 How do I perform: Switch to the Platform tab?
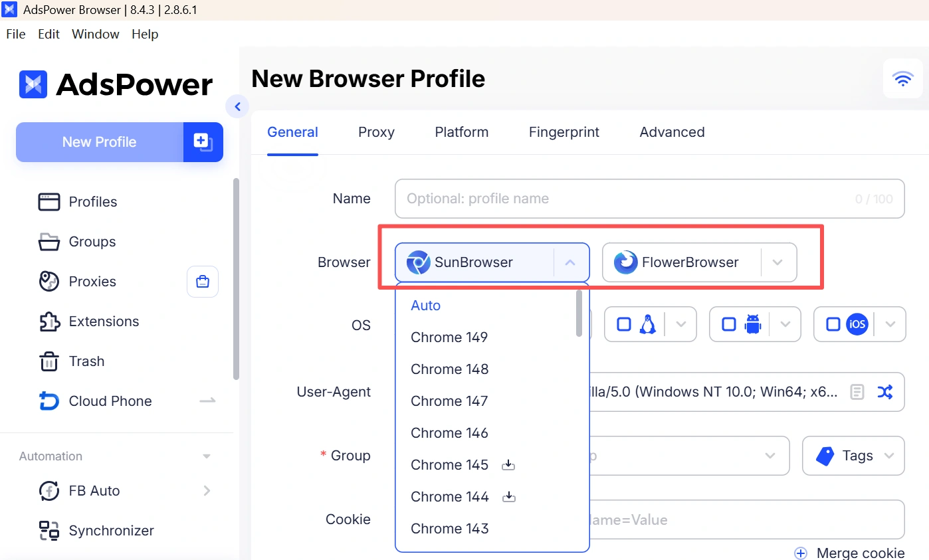[x=462, y=132]
